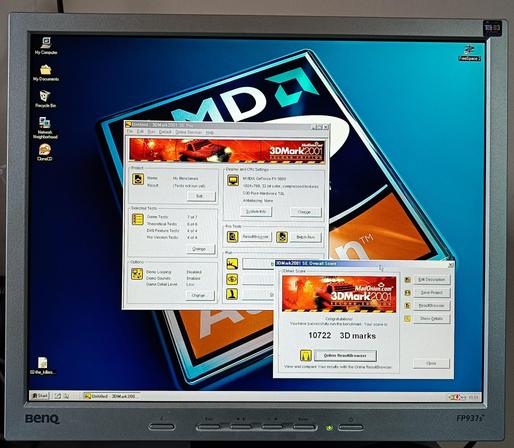Click ResultBrowser button in Overall Score dialog
The height and width of the screenshot is (448, 514).
(x=432, y=306)
